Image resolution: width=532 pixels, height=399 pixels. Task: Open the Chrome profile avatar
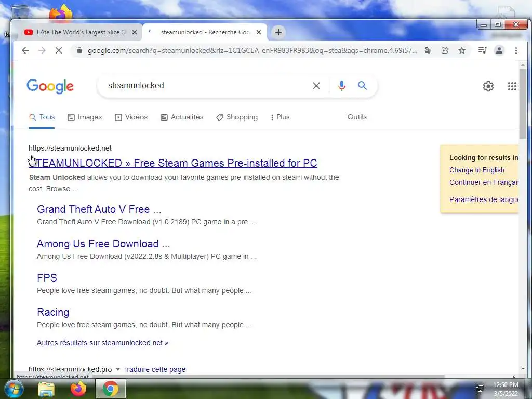[499, 50]
